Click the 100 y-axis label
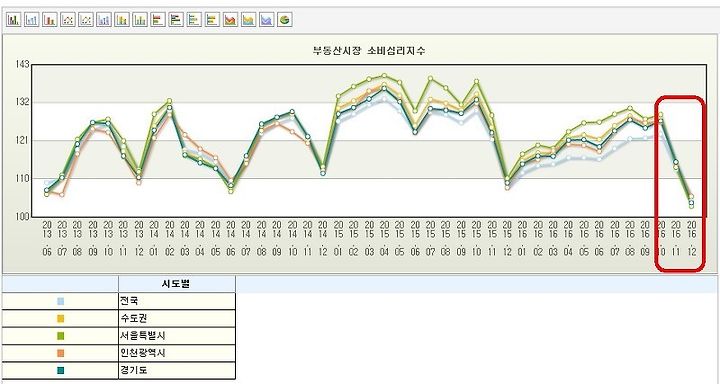 pos(22,216)
